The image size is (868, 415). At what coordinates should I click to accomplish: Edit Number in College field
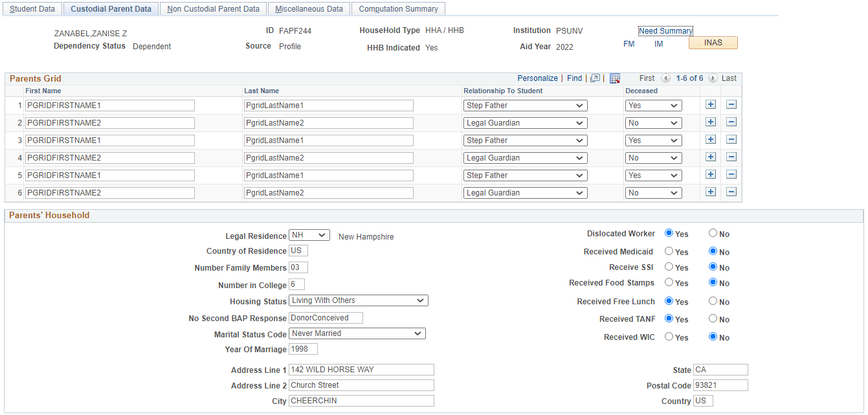pyautogui.click(x=296, y=285)
